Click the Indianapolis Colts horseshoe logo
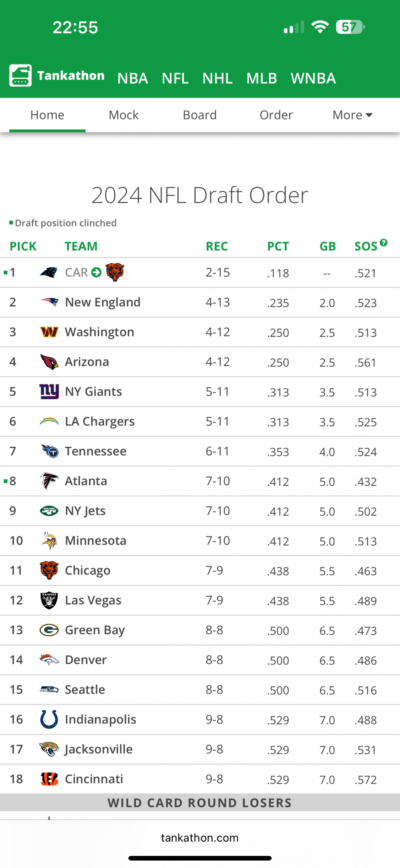This screenshot has height=868, width=400. tap(49, 719)
